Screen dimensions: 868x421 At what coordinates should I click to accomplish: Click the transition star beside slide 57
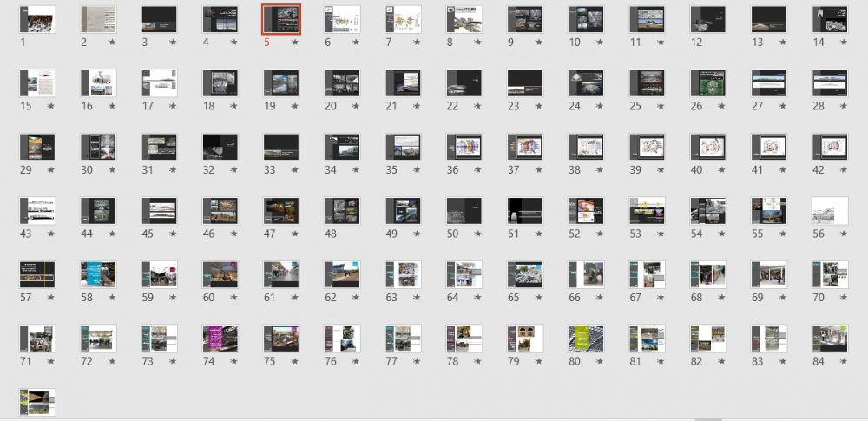pos(51,298)
